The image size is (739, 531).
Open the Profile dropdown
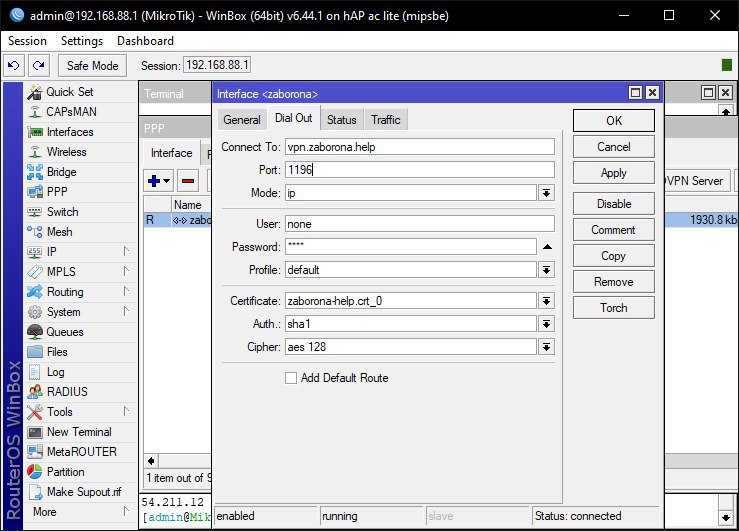pyautogui.click(x=547, y=270)
